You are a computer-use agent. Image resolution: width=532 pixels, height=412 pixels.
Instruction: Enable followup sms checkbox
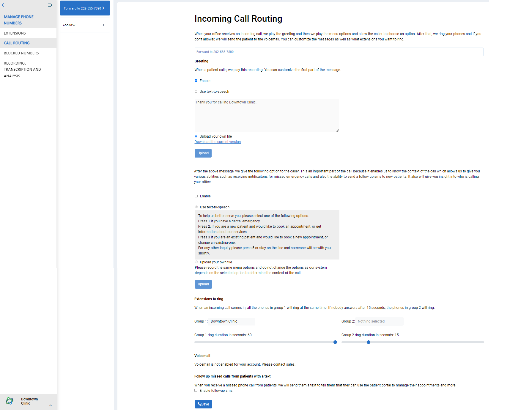[x=196, y=391]
